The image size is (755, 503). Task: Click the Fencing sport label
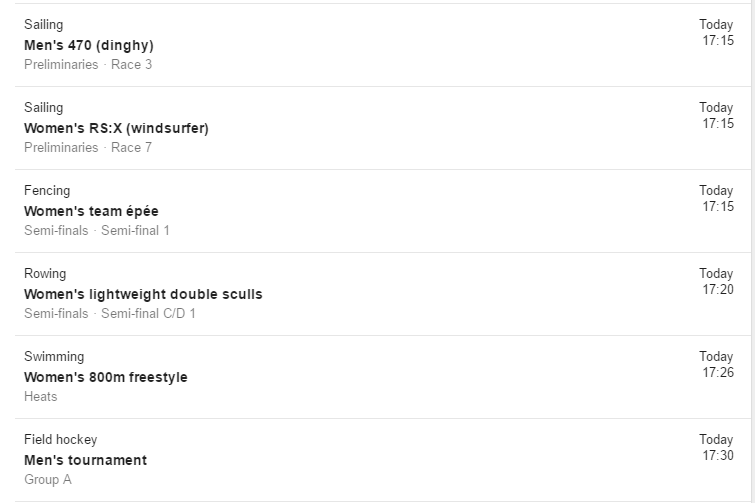tap(47, 191)
